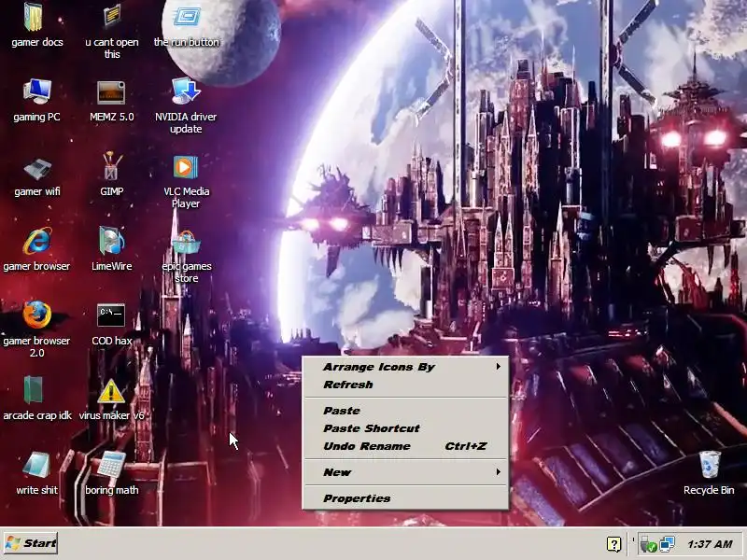This screenshot has width=747, height=560.
Task: Select the 'epic games store' icon
Action: 186,242
